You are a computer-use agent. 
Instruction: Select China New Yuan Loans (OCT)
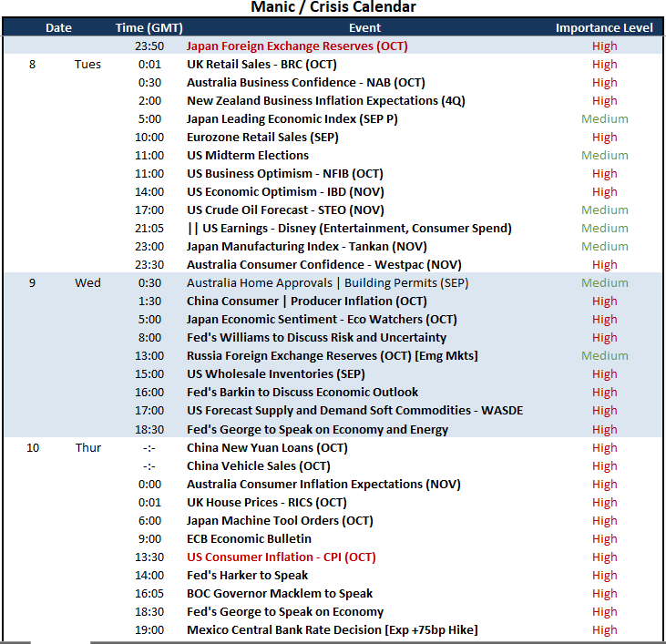(267, 448)
